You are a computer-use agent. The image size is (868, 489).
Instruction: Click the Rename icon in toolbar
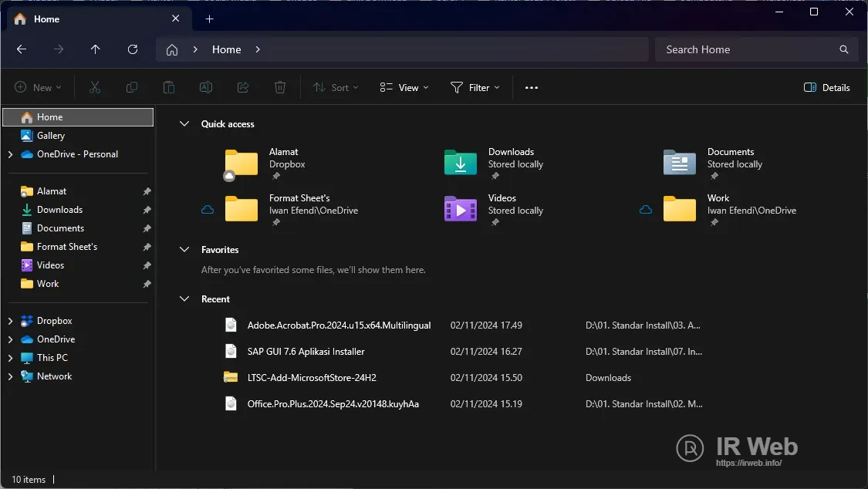click(x=206, y=87)
